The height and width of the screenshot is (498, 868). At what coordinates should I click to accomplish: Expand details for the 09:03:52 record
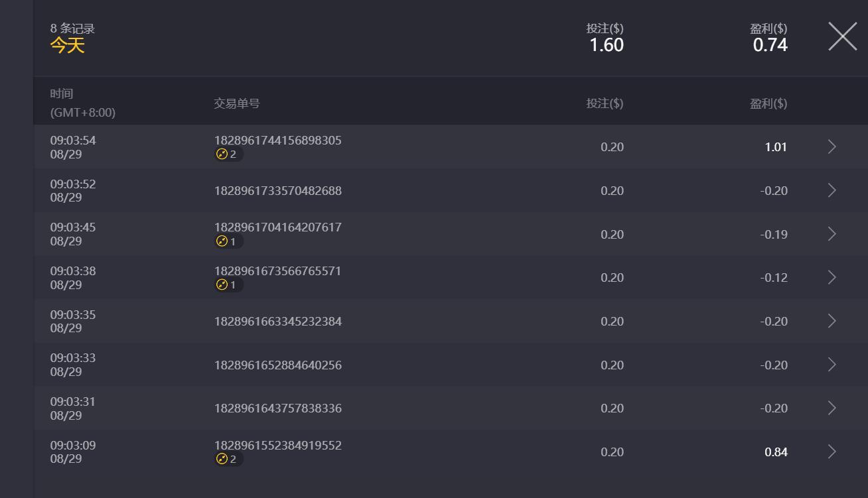point(832,191)
